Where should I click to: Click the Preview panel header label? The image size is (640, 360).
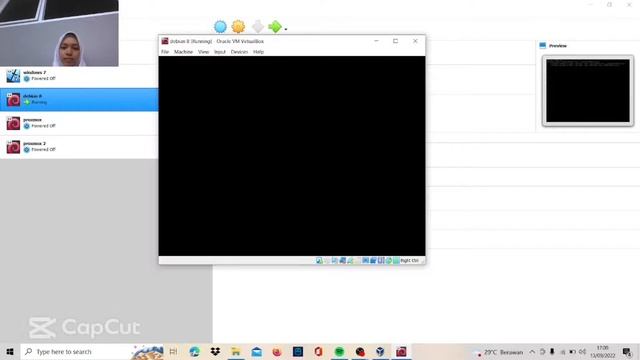[x=558, y=46]
